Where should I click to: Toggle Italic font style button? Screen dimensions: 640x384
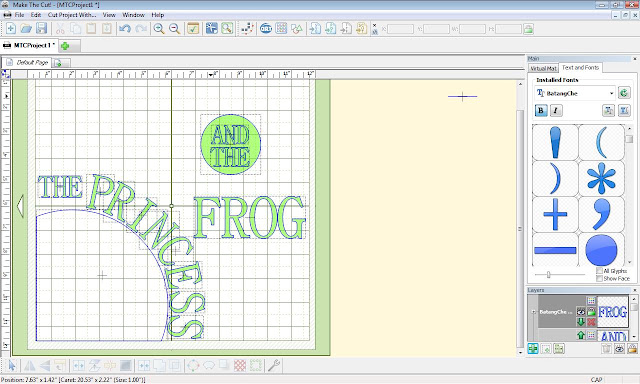(556, 110)
